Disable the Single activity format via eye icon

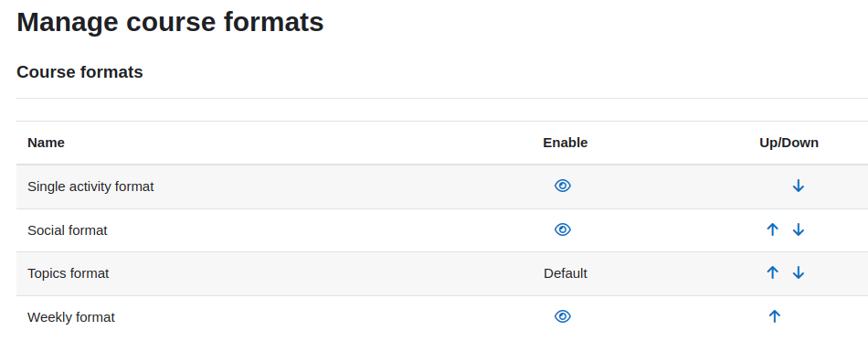[x=563, y=186]
